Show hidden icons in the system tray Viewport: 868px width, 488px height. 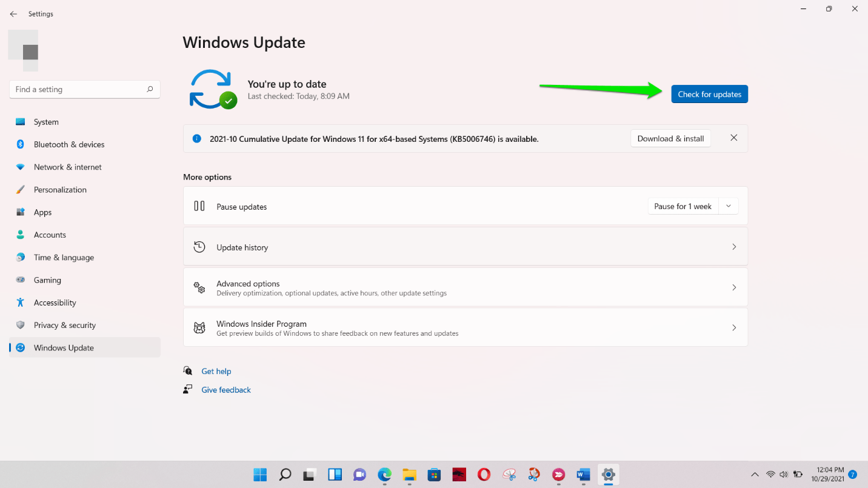tap(755, 475)
